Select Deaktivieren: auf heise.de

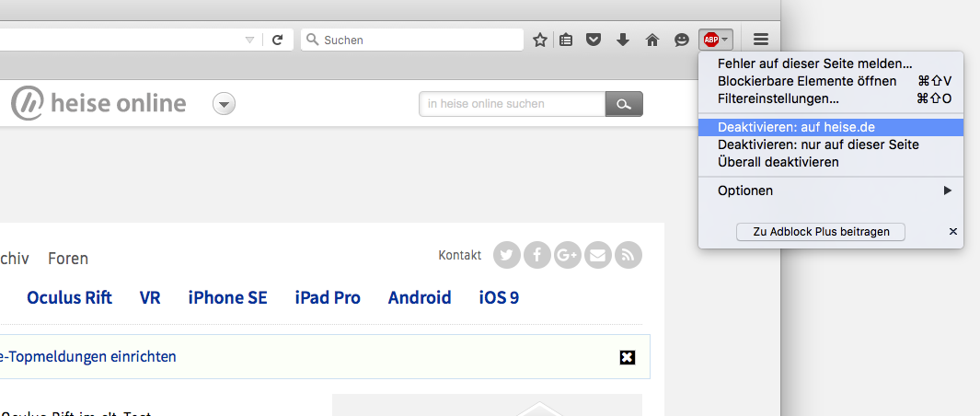(831, 128)
